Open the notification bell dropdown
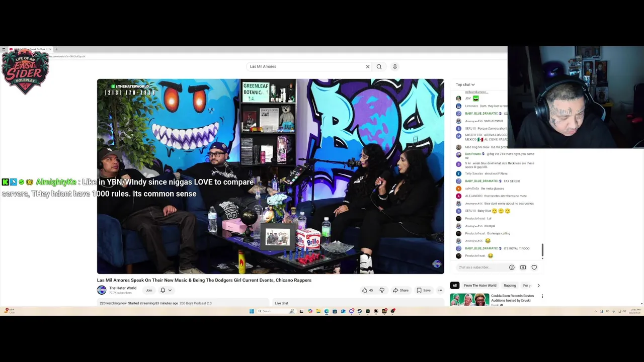The height and width of the screenshot is (362, 644). point(166,290)
